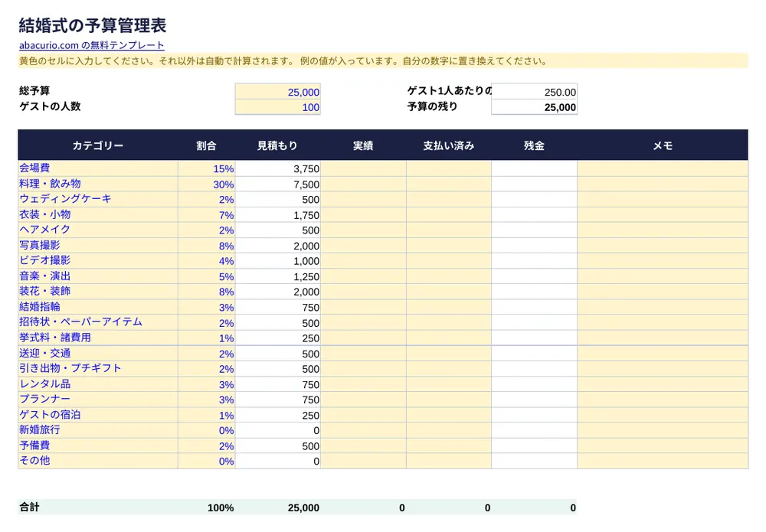Click the 7% ratio for 衣装・小物
Viewport: 766px width, 532px height.
tap(206, 215)
